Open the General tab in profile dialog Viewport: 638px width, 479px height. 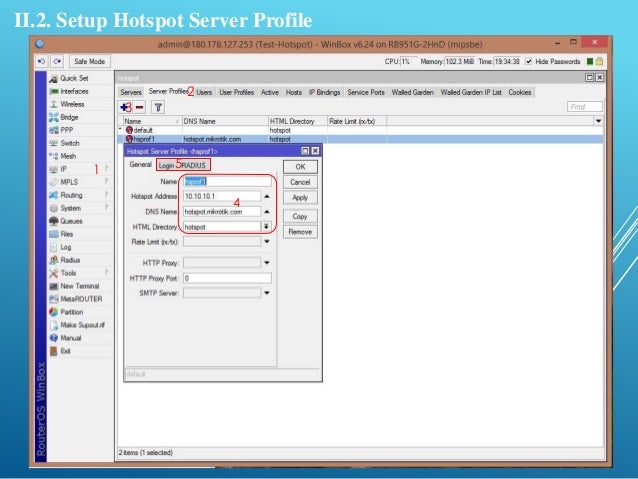140,164
